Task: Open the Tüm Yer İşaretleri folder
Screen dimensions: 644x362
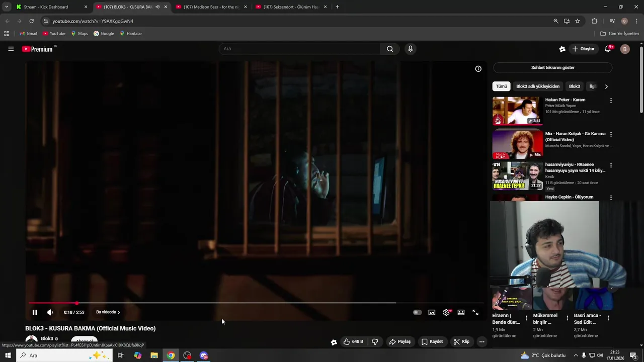Action: click(x=620, y=34)
